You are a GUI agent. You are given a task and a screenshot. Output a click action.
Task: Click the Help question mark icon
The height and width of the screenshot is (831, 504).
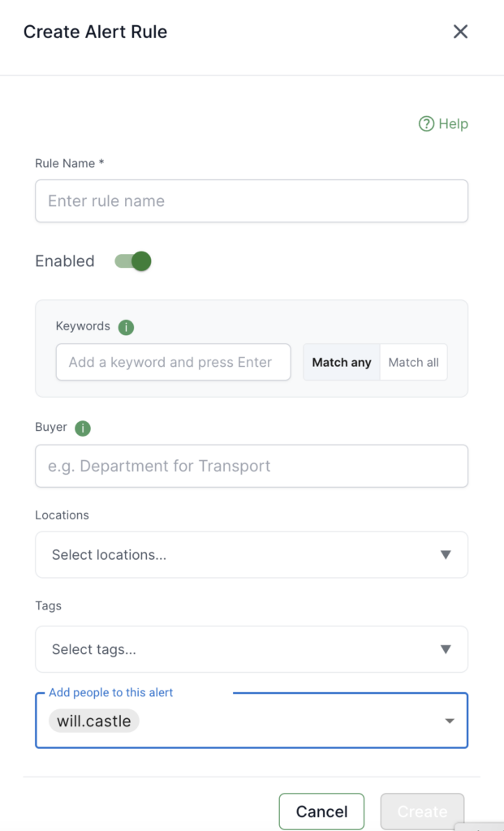pyautogui.click(x=426, y=124)
